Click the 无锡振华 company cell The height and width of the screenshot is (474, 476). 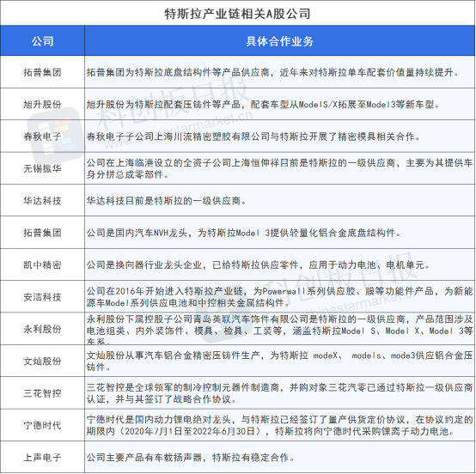[x=42, y=168]
